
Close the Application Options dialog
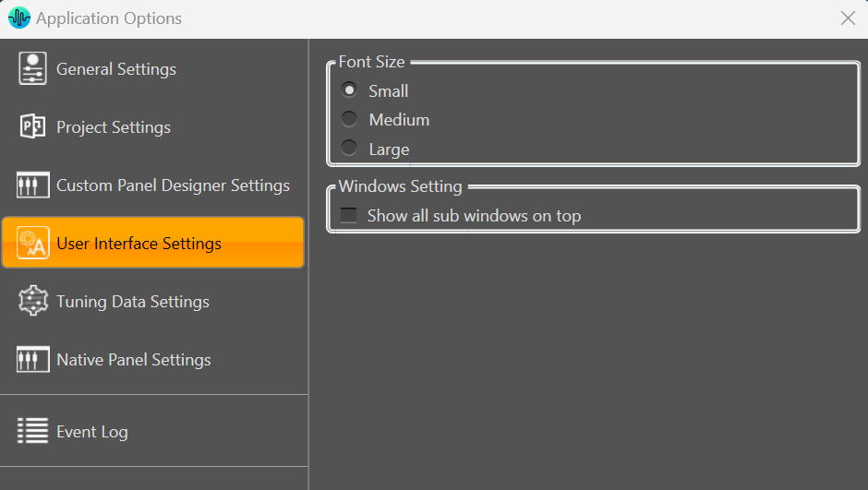(848, 18)
